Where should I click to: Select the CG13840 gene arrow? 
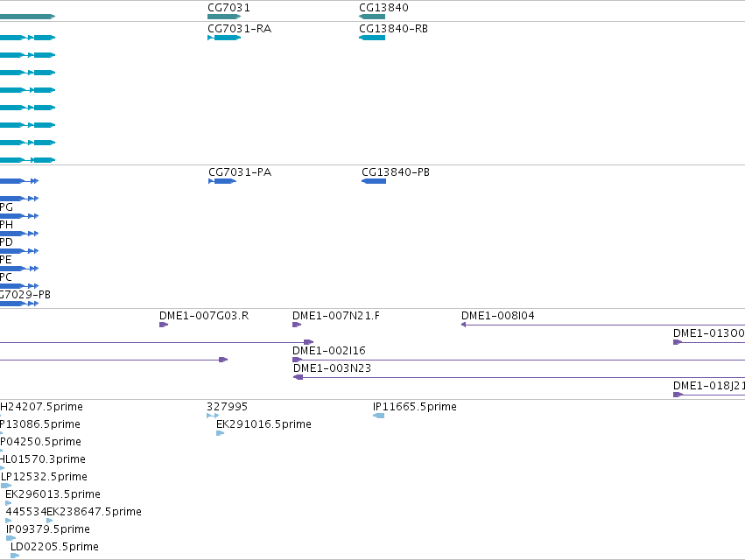[x=372, y=17]
